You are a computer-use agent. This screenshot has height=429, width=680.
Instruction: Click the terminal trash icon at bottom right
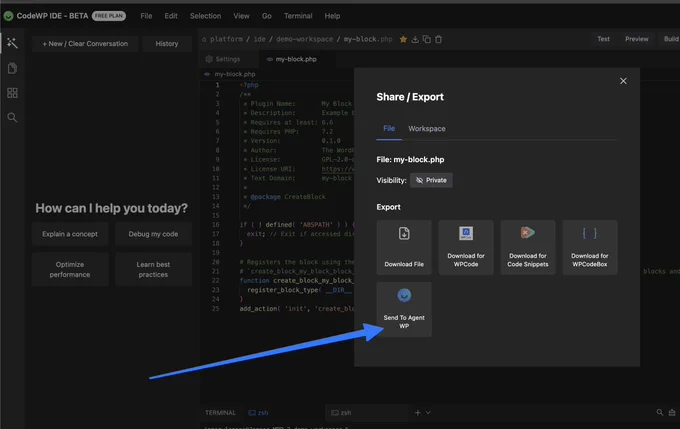click(x=672, y=413)
